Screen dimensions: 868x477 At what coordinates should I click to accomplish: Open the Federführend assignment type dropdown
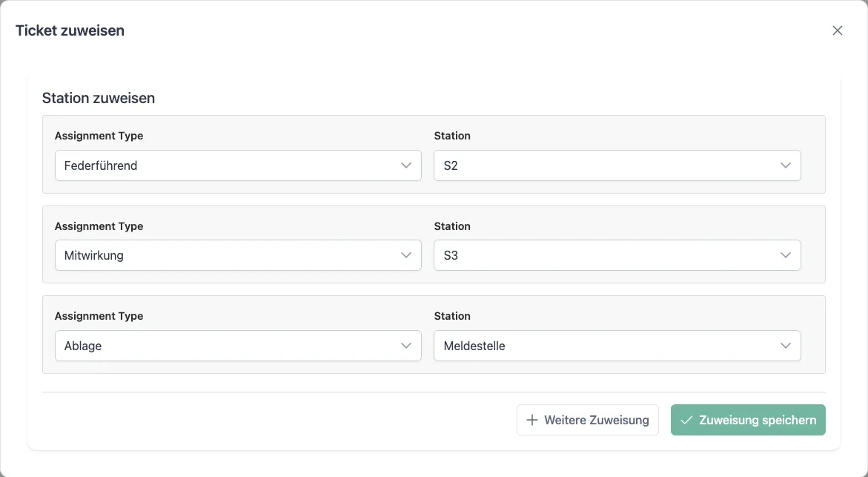[222, 165]
